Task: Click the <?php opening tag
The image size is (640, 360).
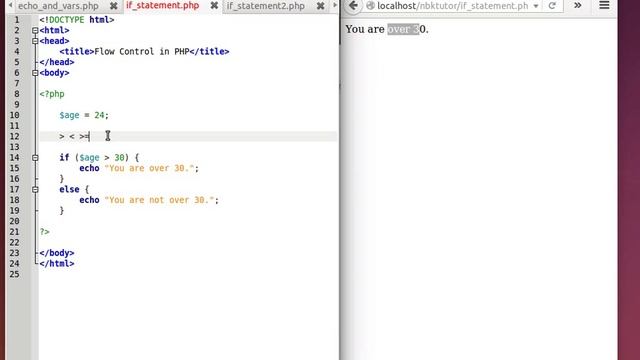Action: (52, 94)
